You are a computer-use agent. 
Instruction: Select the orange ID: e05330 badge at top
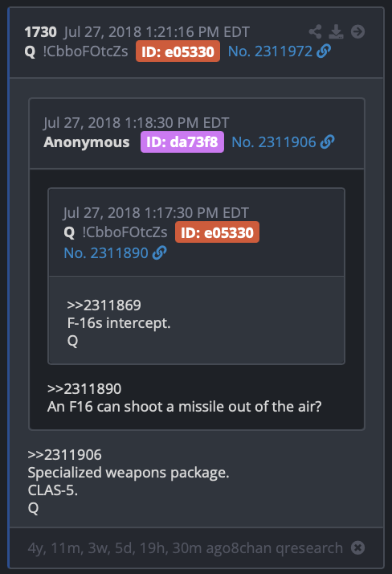click(x=178, y=51)
